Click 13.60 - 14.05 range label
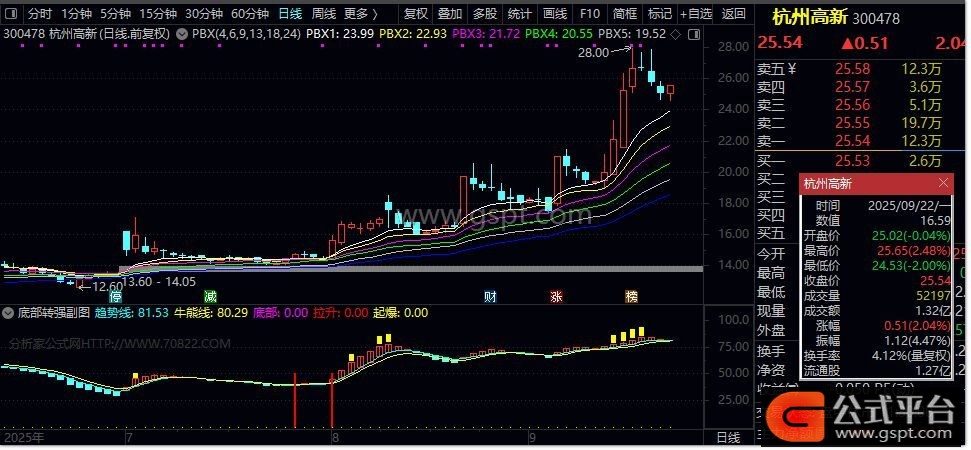This screenshot has height=450, width=971. [x=159, y=282]
